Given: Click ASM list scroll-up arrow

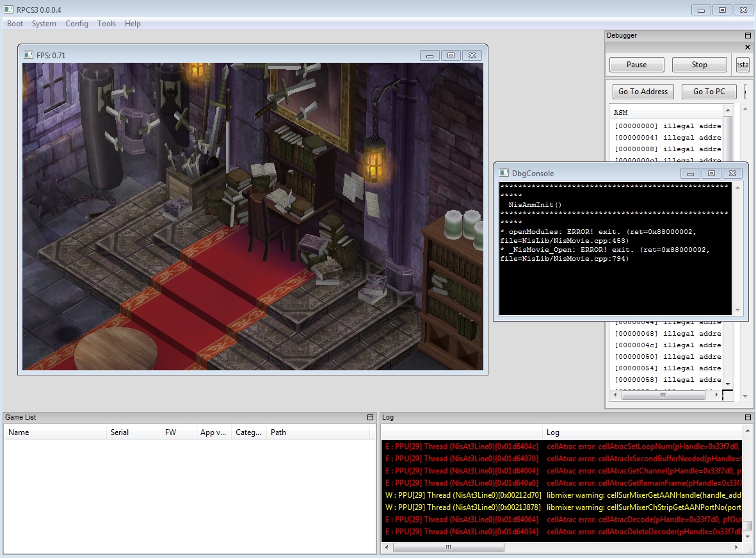Looking at the screenshot, I should point(728,111).
